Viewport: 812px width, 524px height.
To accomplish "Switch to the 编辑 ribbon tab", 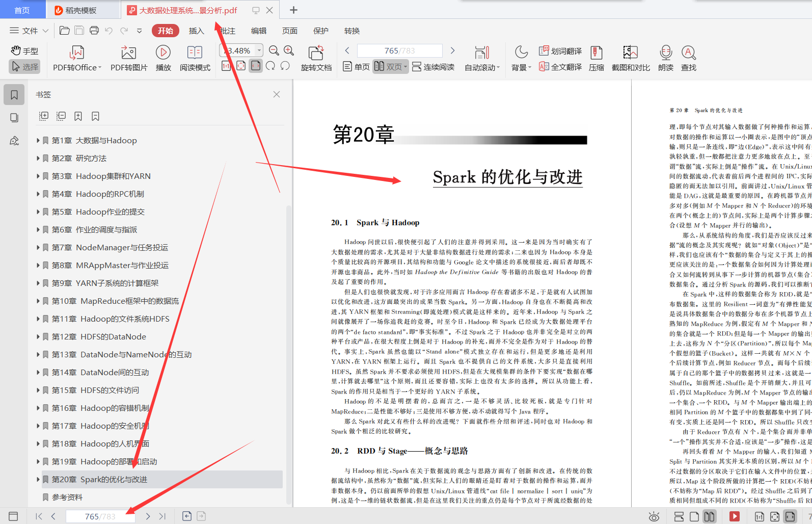I will coord(259,31).
